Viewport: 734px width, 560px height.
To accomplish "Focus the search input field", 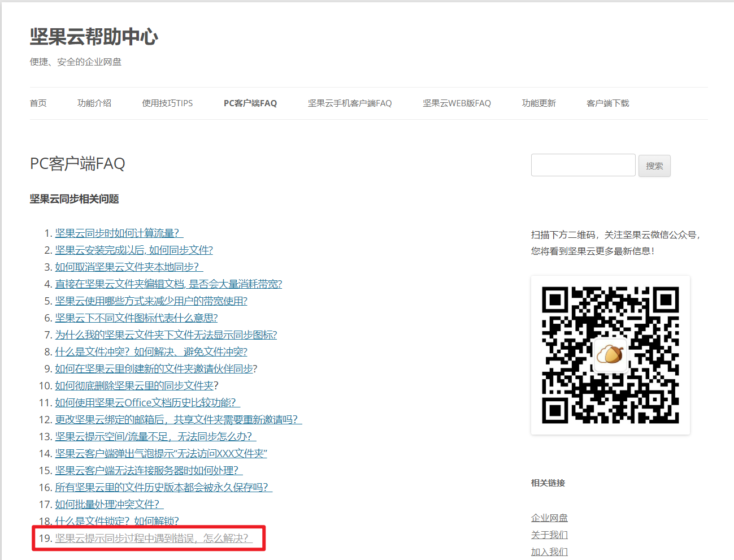I will pyautogui.click(x=583, y=165).
